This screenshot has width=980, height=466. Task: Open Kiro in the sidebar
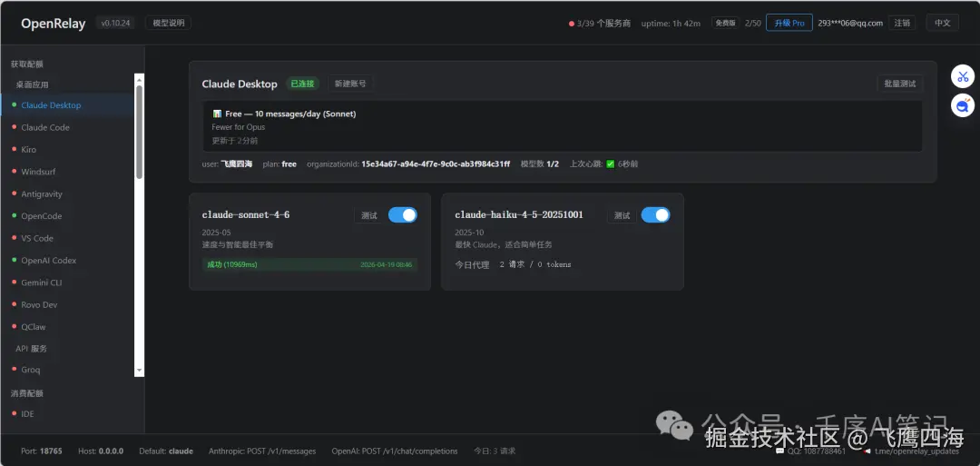[67, 150]
